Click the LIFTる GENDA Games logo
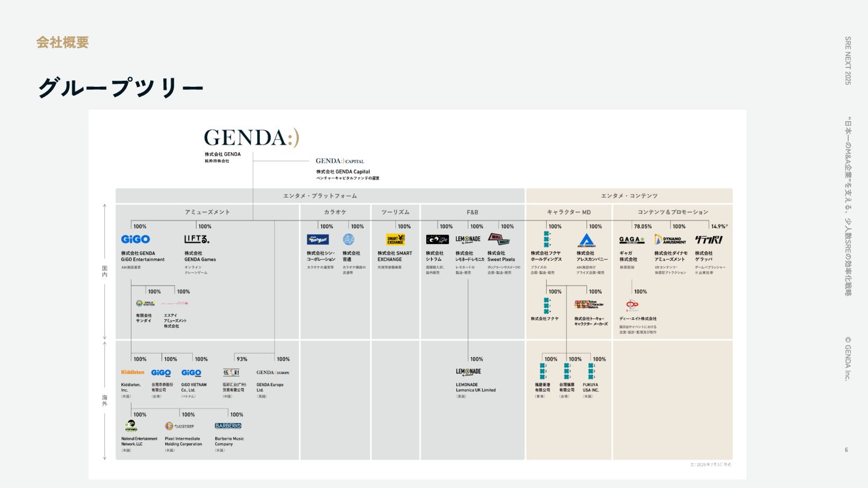The image size is (868, 488). [x=197, y=239]
